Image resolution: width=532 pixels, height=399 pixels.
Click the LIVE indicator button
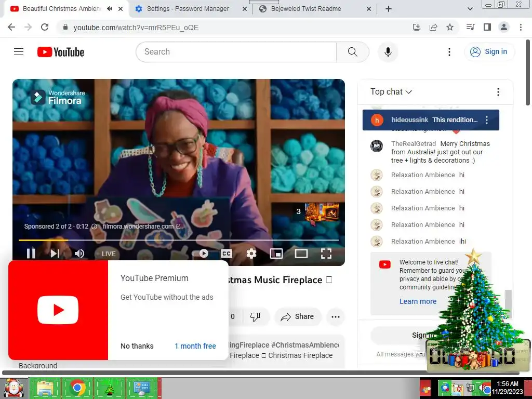pos(109,254)
